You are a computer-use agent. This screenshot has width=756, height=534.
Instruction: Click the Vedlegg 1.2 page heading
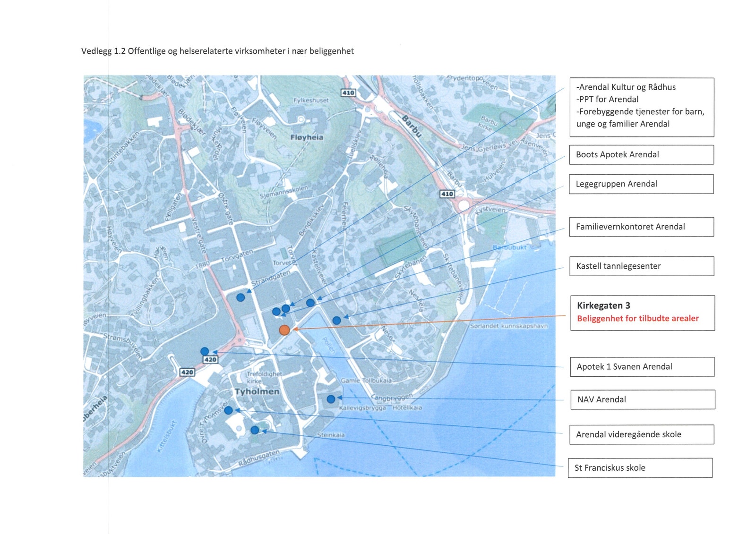(217, 51)
